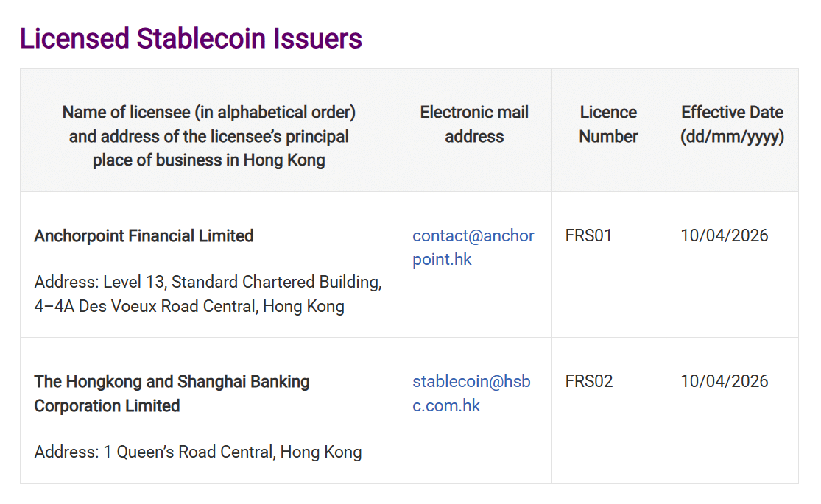Click the Name of licensee column header
The image size is (821, 504).
click(x=208, y=136)
